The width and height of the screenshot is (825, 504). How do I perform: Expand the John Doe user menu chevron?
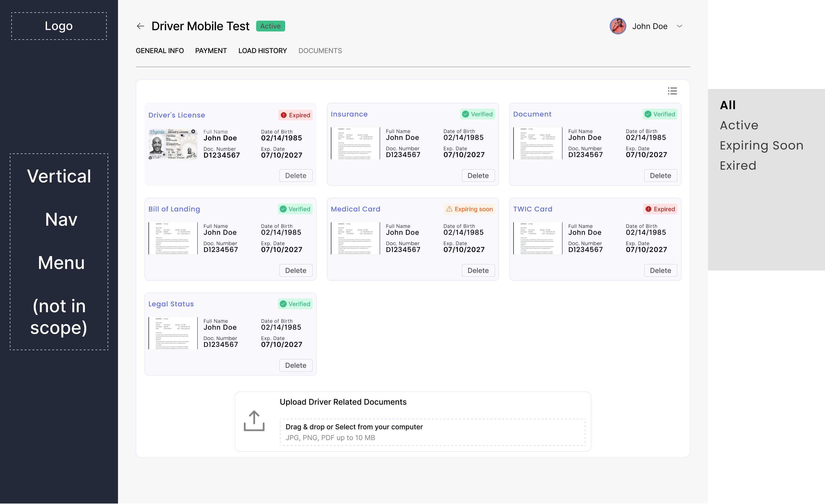[679, 26]
